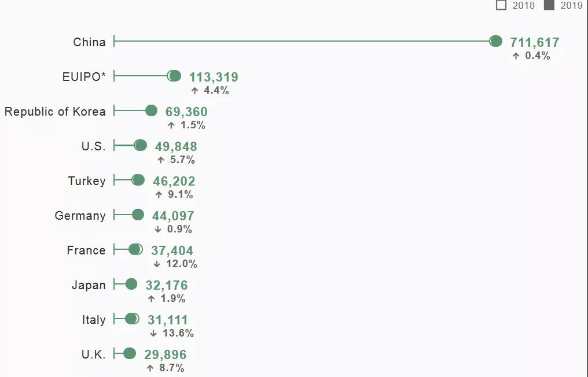Click the U.K. data point marker

[130, 353]
